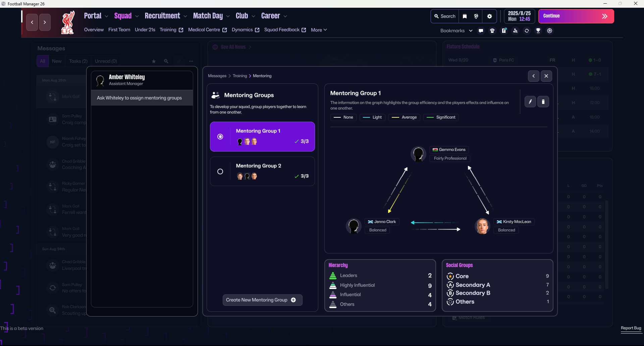The height and width of the screenshot is (346, 644).
Task: Delete Mentoring Group 1 with trash icon
Action: click(x=543, y=102)
